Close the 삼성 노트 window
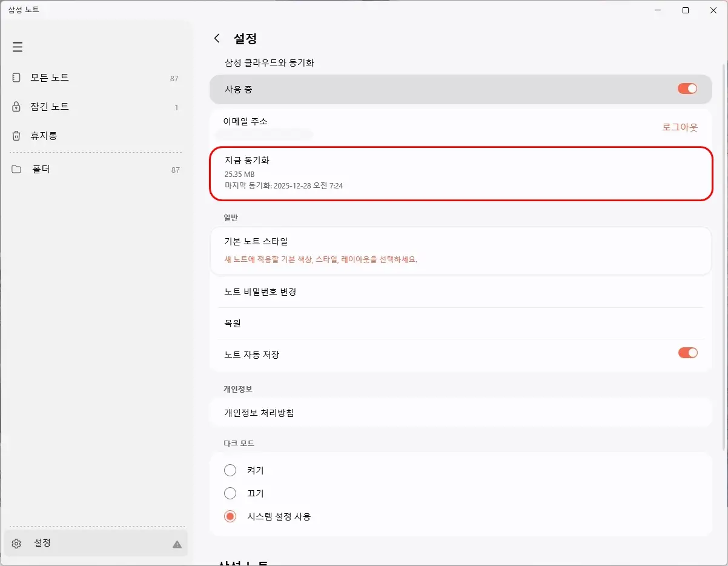This screenshot has height=566, width=728. (713, 10)
